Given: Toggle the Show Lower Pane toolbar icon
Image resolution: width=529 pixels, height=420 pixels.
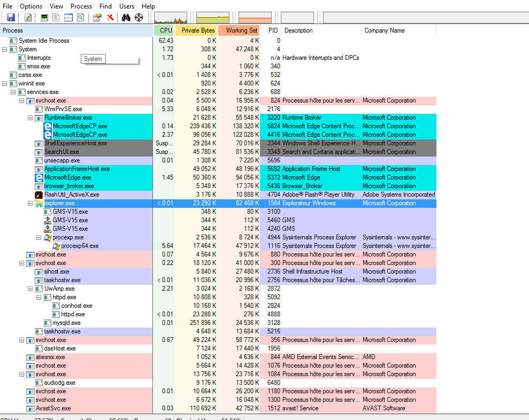Looking at the screenshot, I should [68, 18].
